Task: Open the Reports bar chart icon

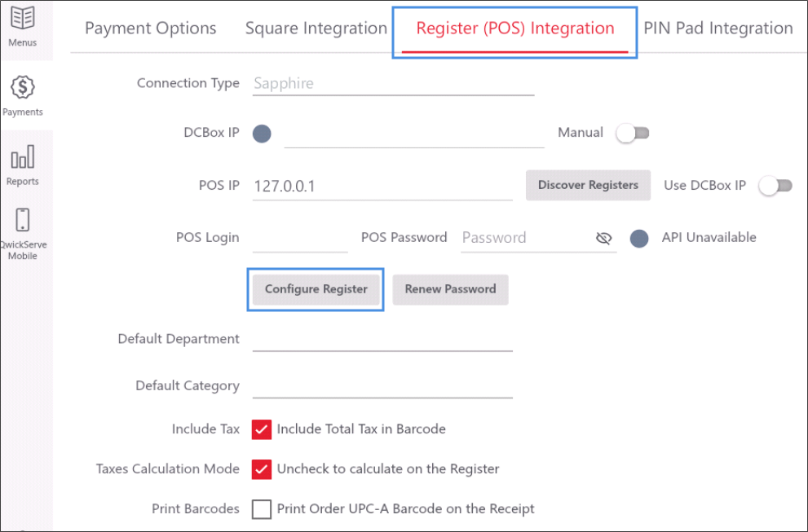Action: [23, 156]
